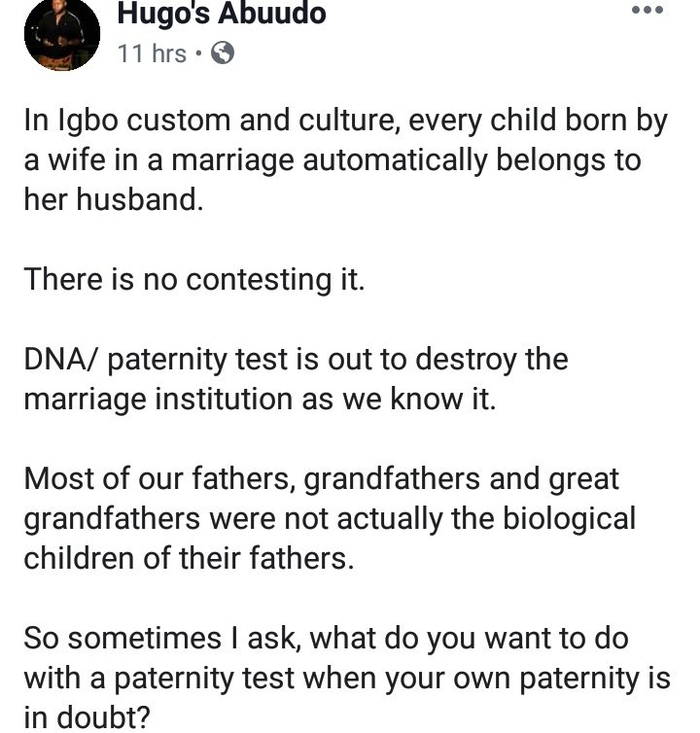Click the line "with a paternity test when your own paternity is"
This screenshot has width=700, height=733.
click(x=347, y=677)
